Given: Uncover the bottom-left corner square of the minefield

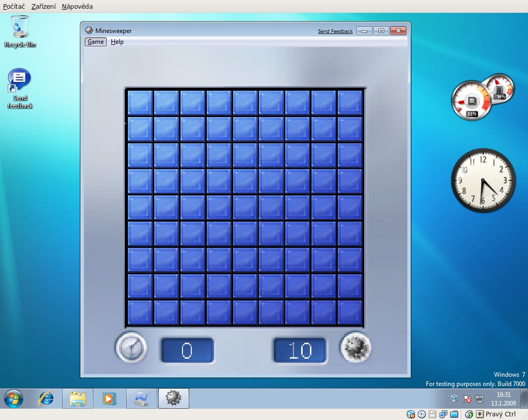Looking at the screenshot, I should tap(140, 313).
